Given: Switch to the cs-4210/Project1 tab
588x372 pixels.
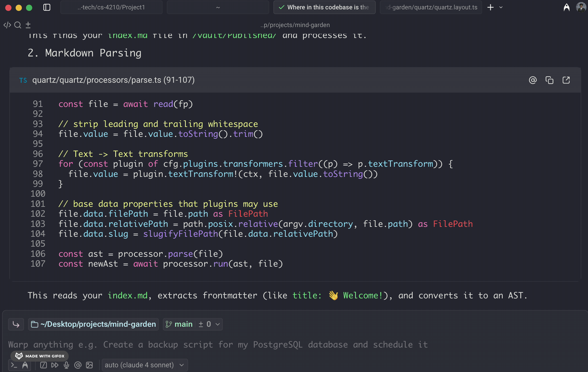Looking at the screenshot, I should coord(111,7).
